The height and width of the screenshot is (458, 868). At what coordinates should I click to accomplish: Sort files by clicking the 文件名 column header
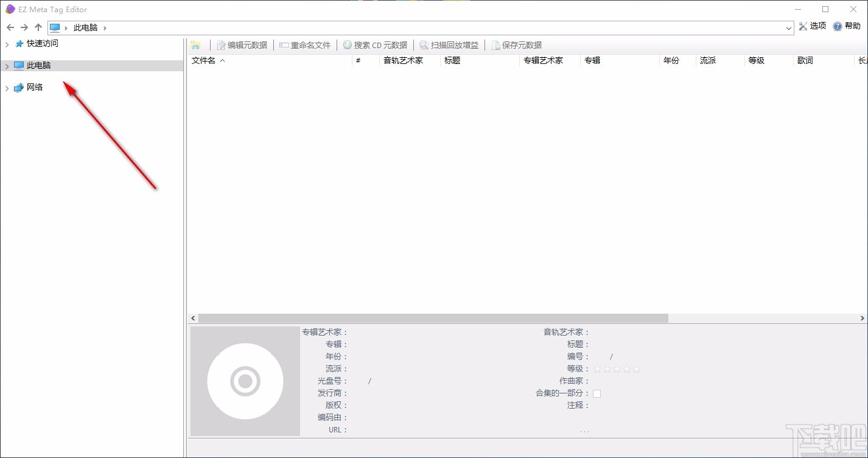(x=205, y=60)
